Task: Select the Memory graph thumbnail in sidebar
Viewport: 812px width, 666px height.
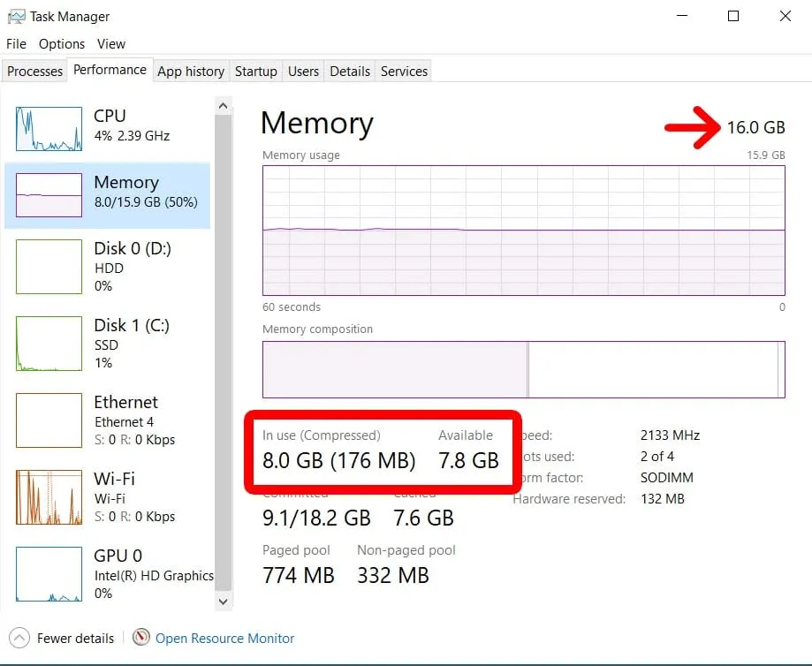Action: coord(49,194)
